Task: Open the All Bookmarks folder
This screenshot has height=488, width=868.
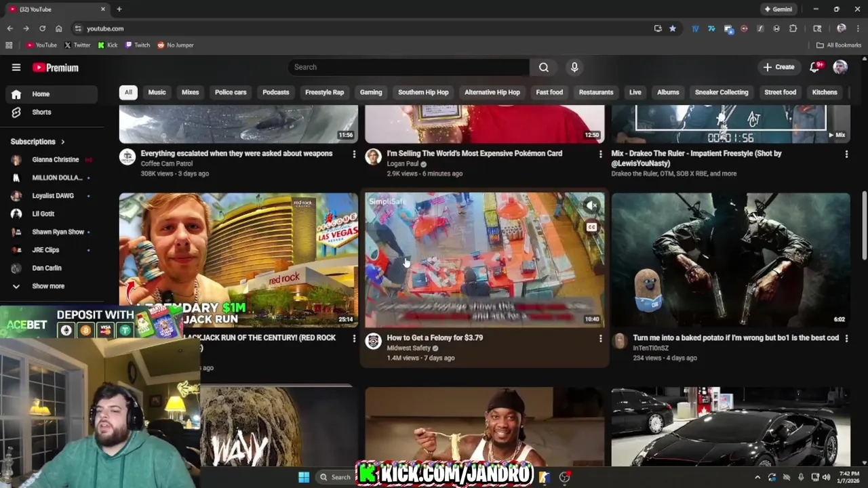Action: [x=839, y=45]
